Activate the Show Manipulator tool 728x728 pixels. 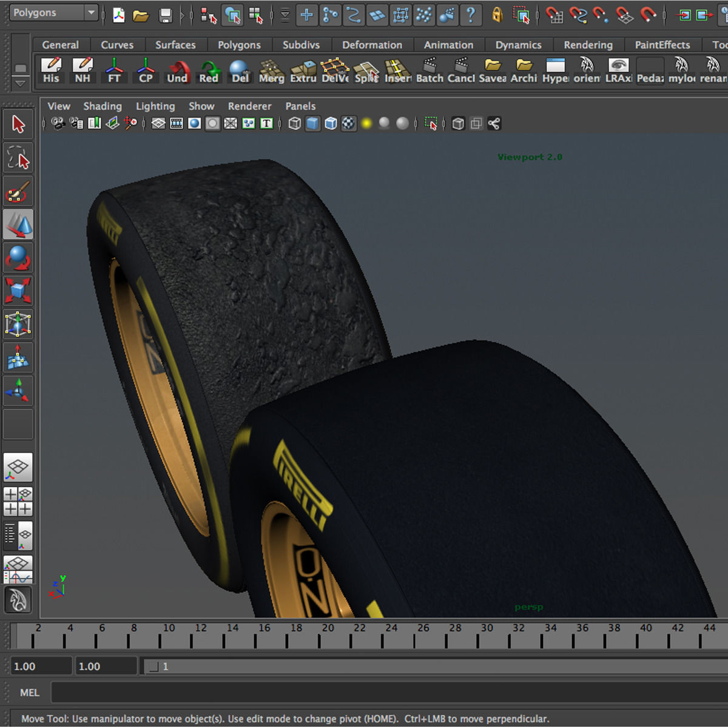click(18, 391)
